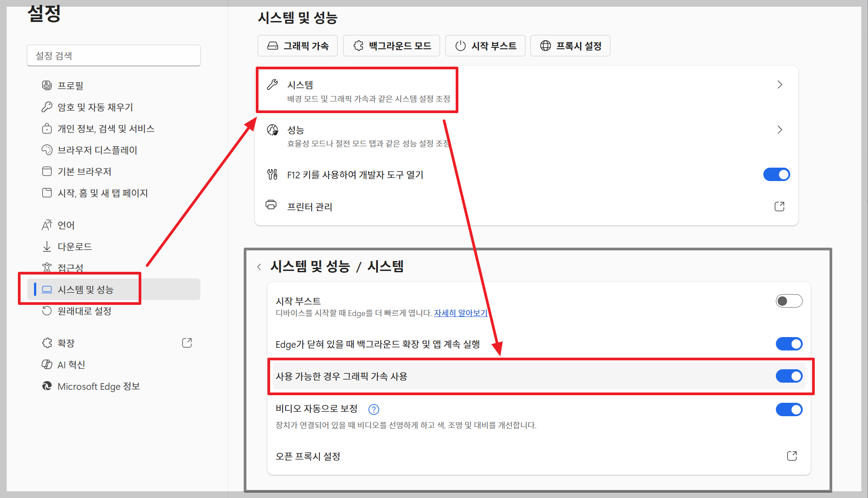Expand the 시스템 row chevron

[x=779, y=84]
